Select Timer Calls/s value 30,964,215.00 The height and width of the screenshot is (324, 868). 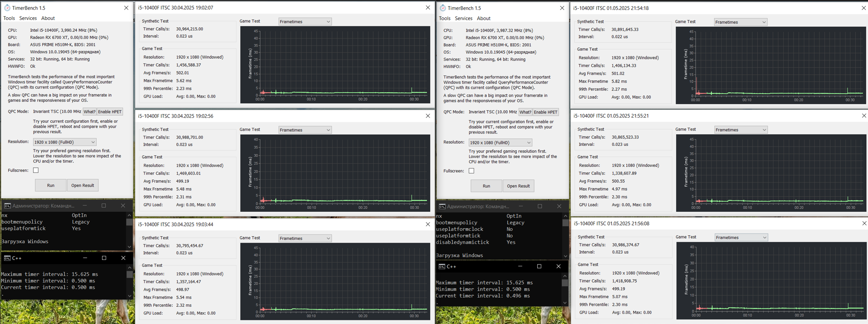click(x=190, y=29)
